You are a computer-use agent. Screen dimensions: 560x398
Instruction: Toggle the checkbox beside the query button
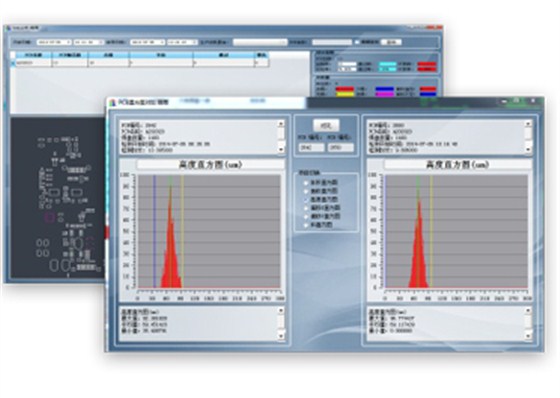pyautogui.click(x=356, y=42)
